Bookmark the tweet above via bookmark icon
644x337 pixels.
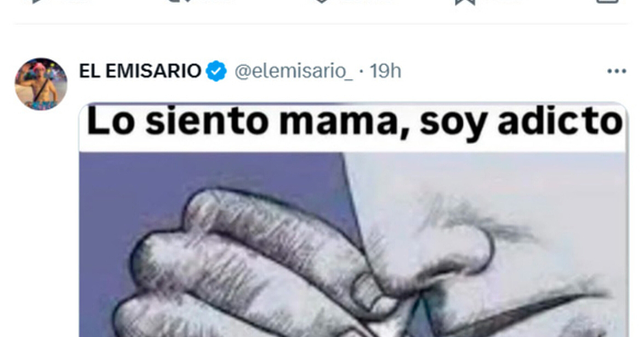tap(465, 2)
